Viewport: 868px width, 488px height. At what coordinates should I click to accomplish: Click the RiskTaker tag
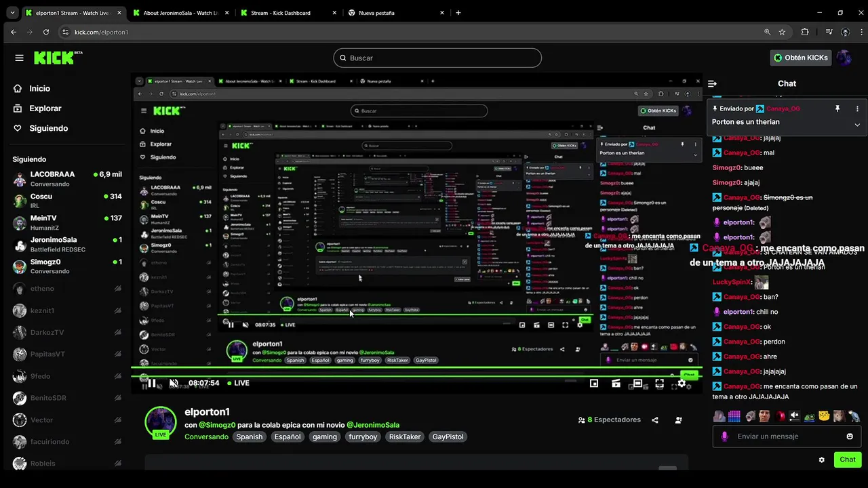(x=405, y=436)
